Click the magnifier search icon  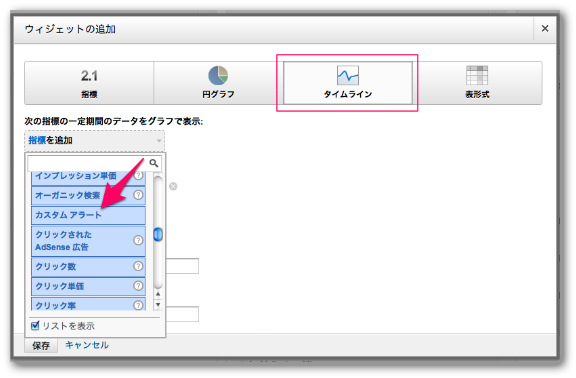[x=154, y=163]
